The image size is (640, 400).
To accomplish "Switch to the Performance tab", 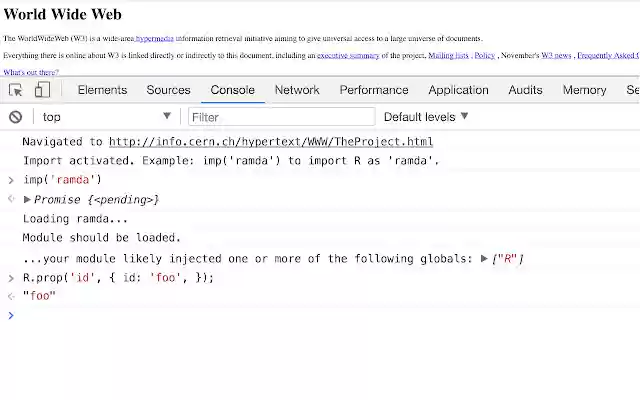I will point(374,90).
